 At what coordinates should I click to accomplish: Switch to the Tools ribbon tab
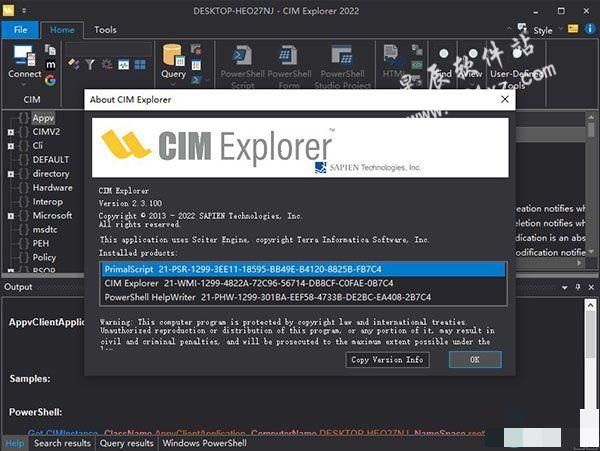point(105,30)
